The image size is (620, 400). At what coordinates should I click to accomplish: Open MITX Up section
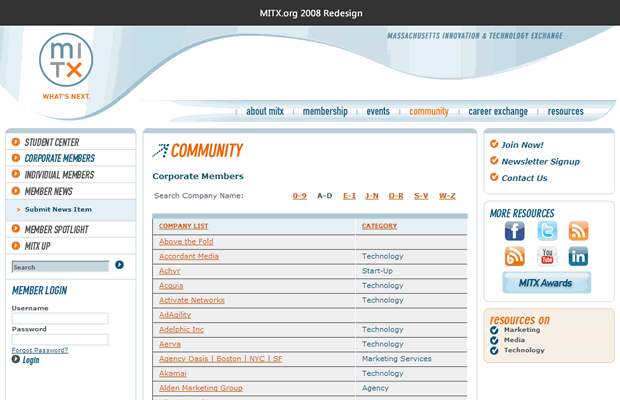(38, 246)
